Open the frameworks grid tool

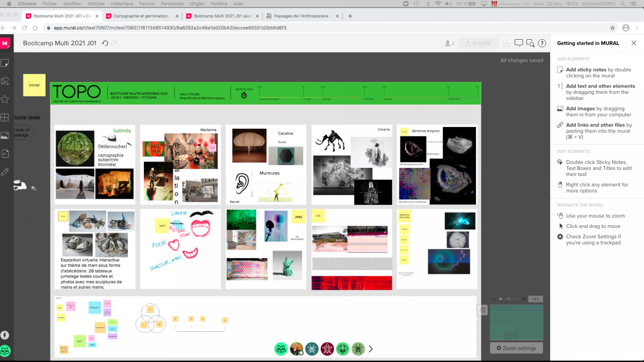5,117
